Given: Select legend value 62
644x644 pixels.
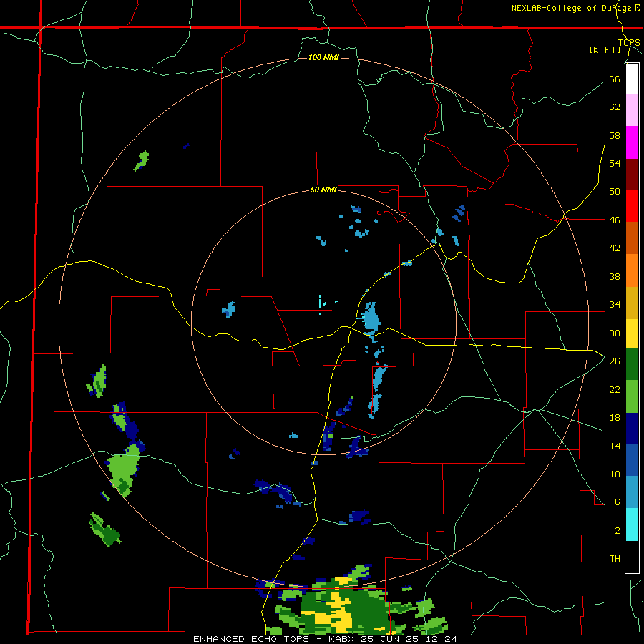Looking at the screenshot, I should [x=615, y=107].
